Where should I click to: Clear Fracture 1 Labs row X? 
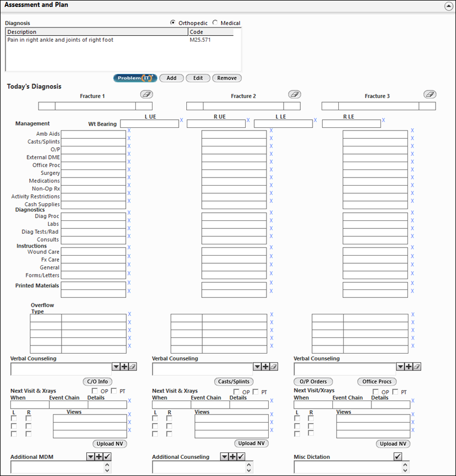pos(129,221)
